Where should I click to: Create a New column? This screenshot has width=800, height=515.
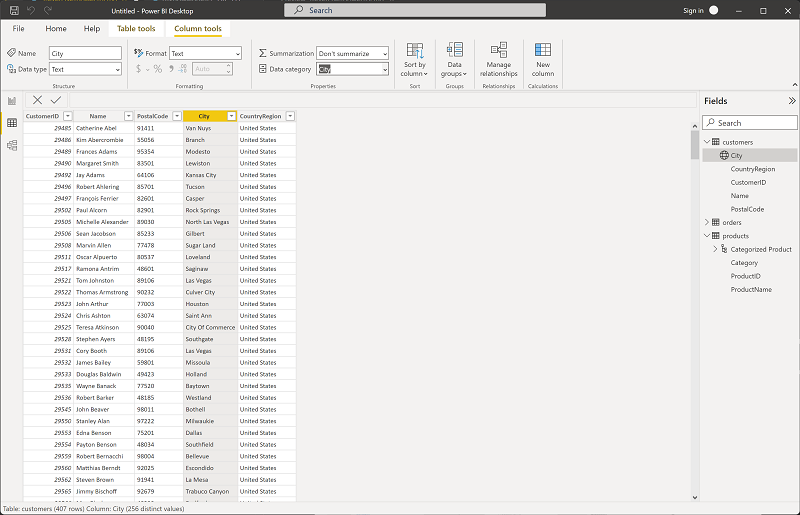tap(543, 60)
